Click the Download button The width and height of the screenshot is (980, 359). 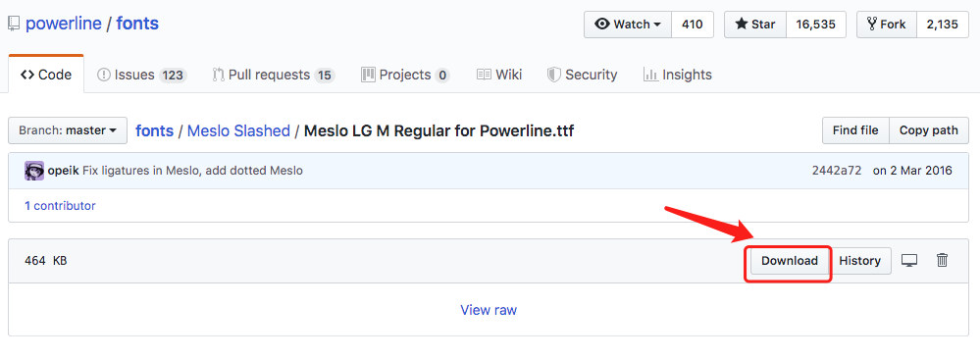click(x=790, y=261)
